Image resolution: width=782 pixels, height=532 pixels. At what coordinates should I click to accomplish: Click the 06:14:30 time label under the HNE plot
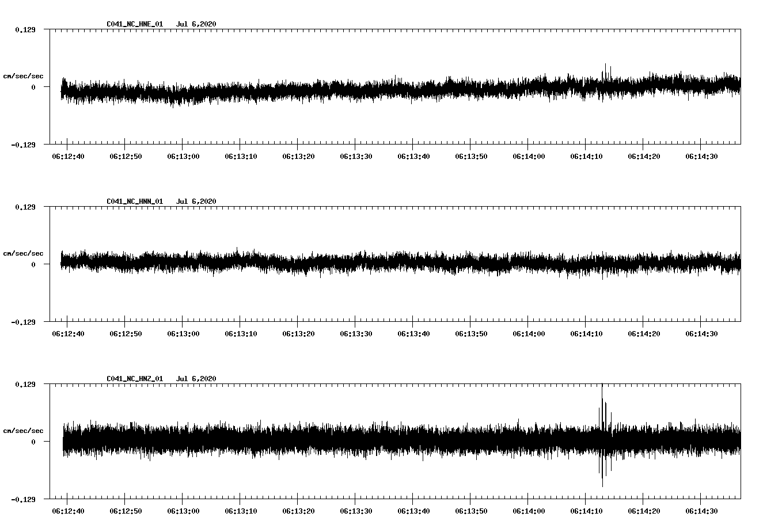pyautogui.click(x=701, y=156)
